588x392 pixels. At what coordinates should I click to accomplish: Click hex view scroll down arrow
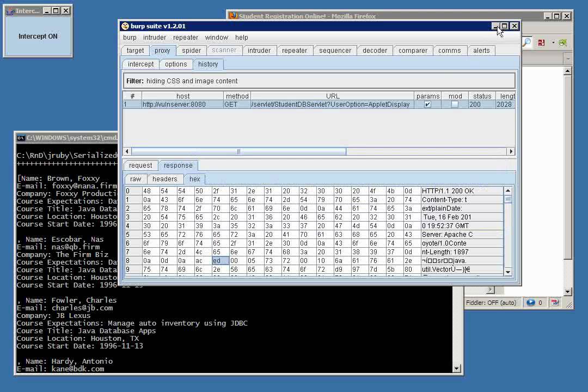(x=508, y=272)
